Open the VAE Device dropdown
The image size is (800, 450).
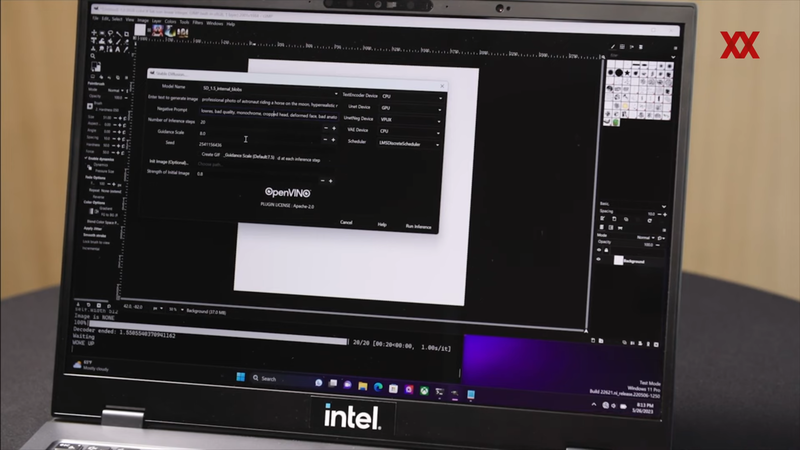point(409,132)
